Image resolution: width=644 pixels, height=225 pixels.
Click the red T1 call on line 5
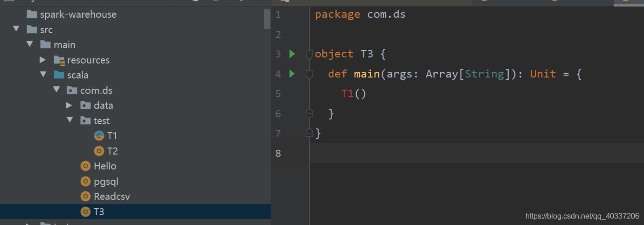pyautogui.click(x=347, y=94)
